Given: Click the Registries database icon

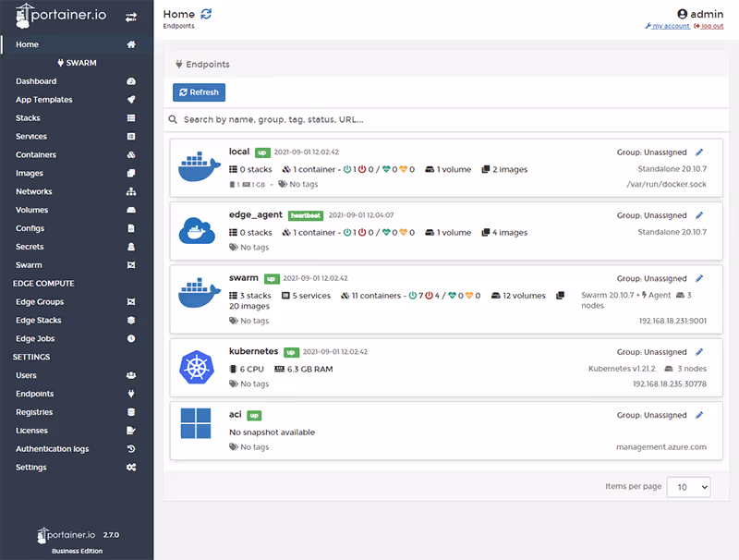Looking at the screenshot, I should [x=131, y=412].
